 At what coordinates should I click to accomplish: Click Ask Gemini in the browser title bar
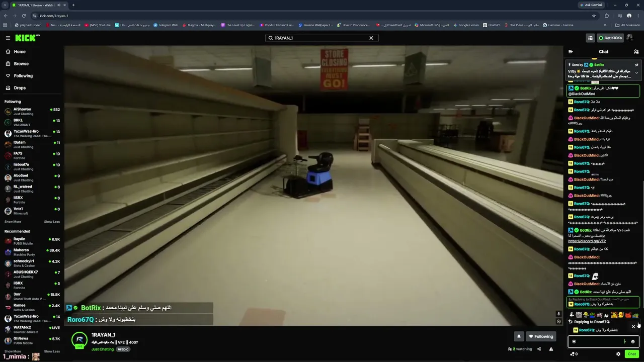[590, 5]
